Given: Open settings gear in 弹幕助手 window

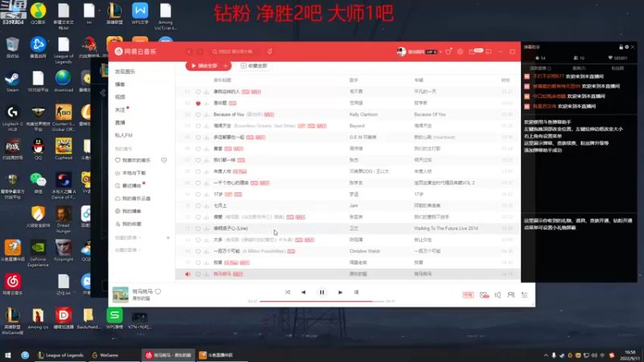Looking at the screenshot, I should click(627, 47).
